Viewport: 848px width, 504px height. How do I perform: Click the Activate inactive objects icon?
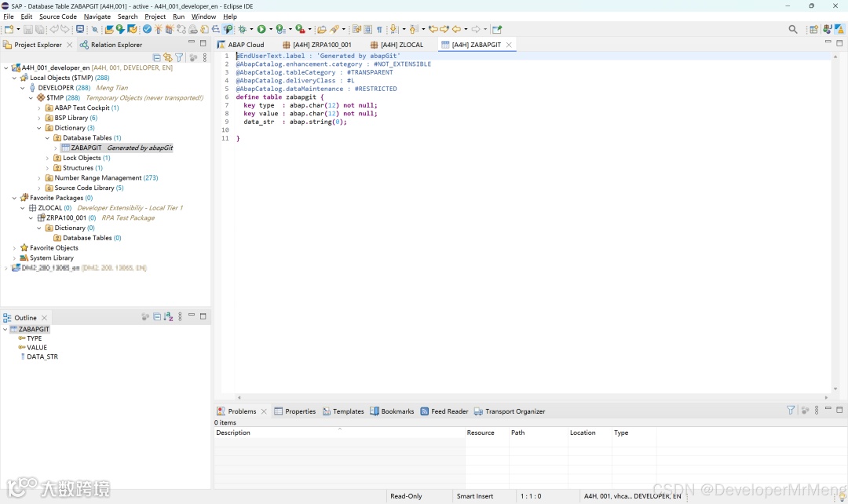tap(170, 29)
